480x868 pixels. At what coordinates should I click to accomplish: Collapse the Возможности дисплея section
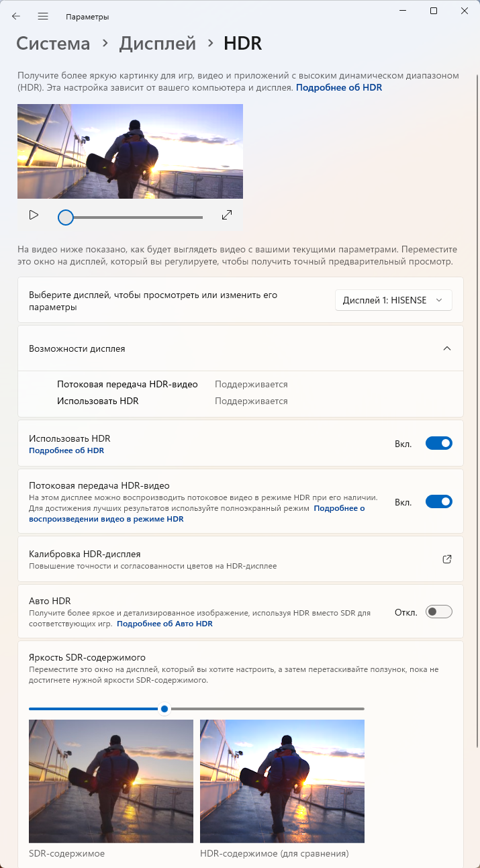pos(447,348)
